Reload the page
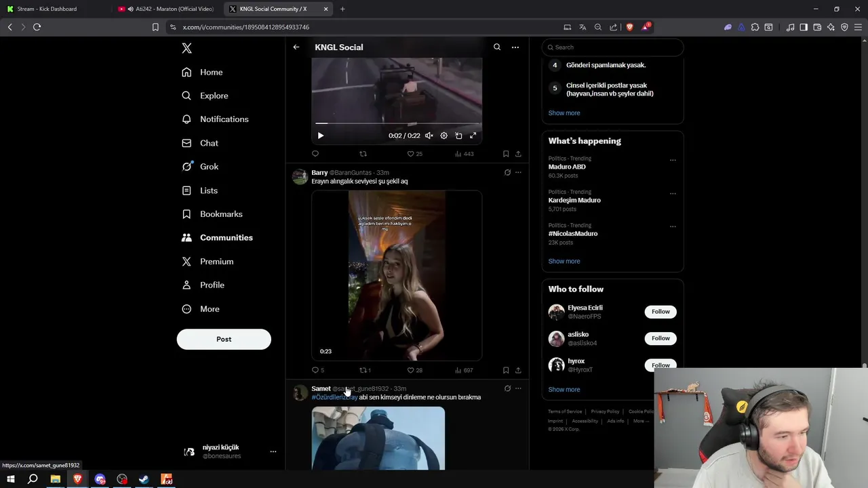The width and height of the screenshot is (868, 488). [37, 27]
